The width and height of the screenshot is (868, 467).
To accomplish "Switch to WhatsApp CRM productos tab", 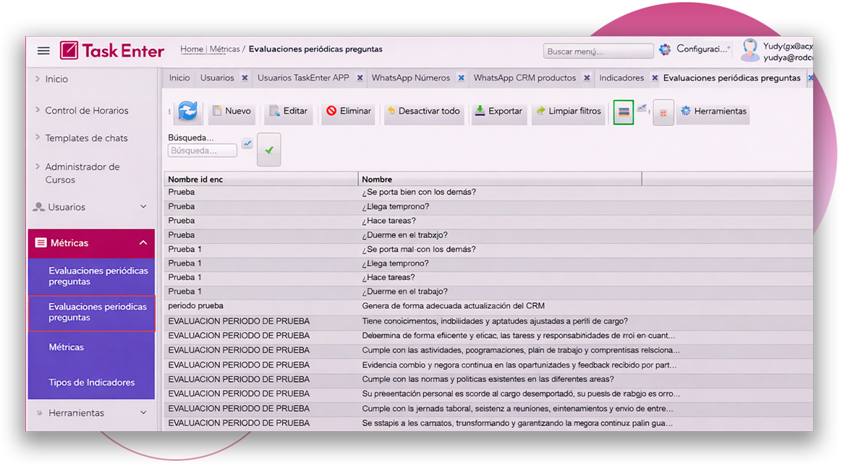I will pyautogui.click(x=524, y=78).
